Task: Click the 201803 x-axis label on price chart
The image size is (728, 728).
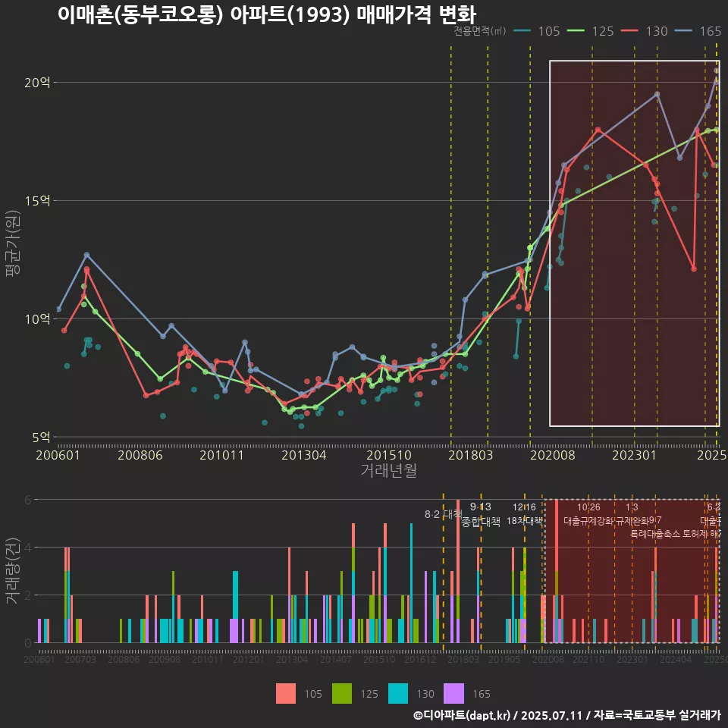Action: click(471, 455)
